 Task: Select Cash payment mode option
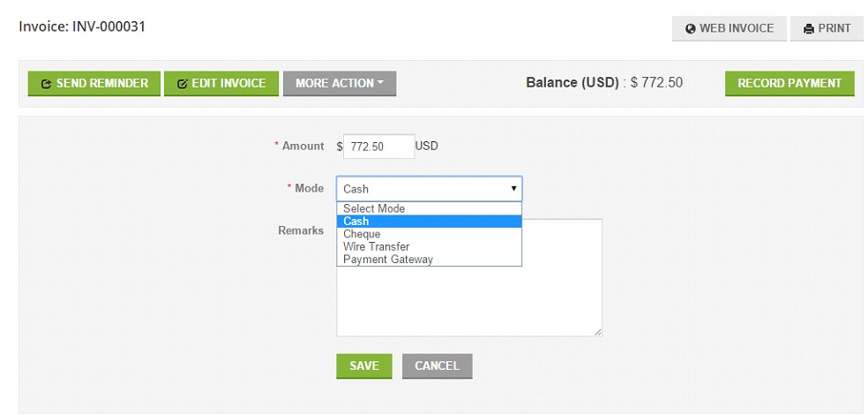(429, 221)
